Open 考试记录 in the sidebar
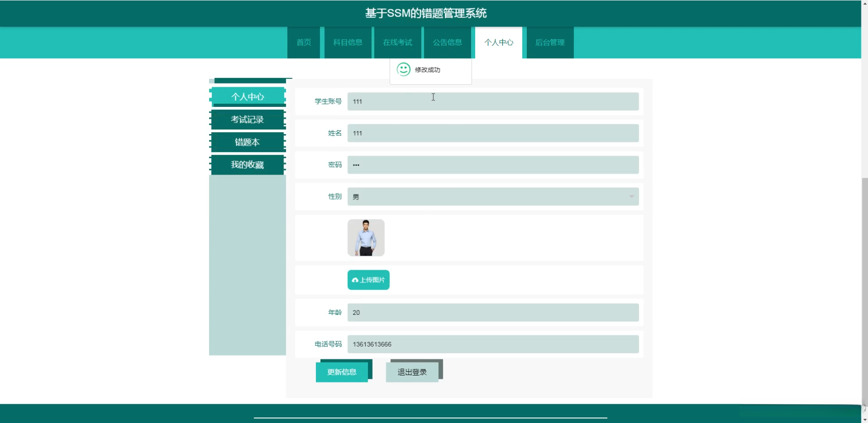This screenshot has width=868, height=423. (248, 119)
